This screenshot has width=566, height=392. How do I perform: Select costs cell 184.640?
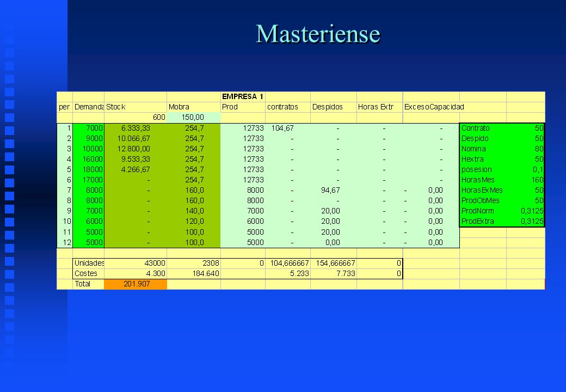pyautogui.click(x=194, y=274)
